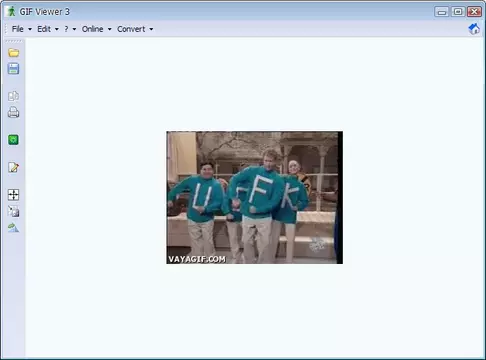
Task: Save the GIF with the floppy disk icon
Action: coord(13,69)
